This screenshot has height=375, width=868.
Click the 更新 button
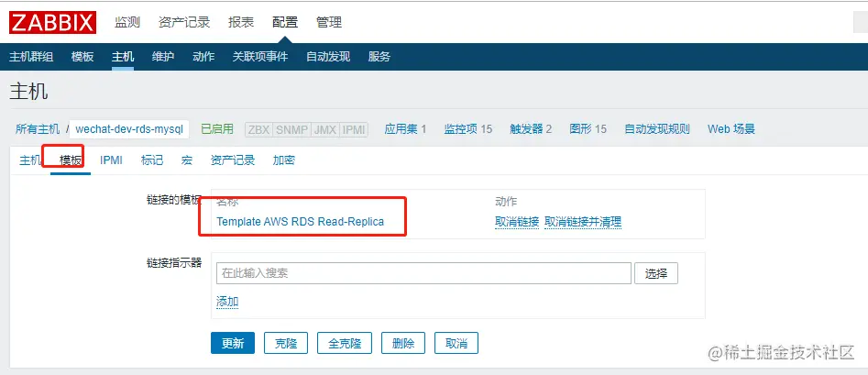[233, 343]
